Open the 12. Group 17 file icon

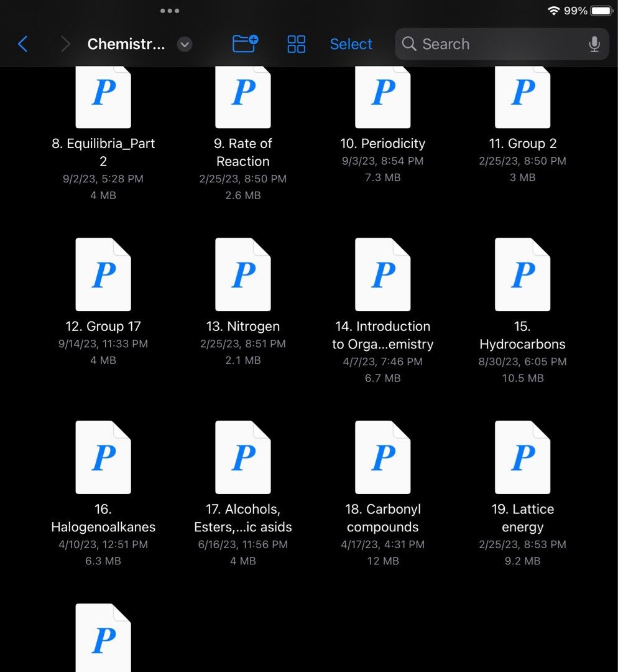coord(103,274)
